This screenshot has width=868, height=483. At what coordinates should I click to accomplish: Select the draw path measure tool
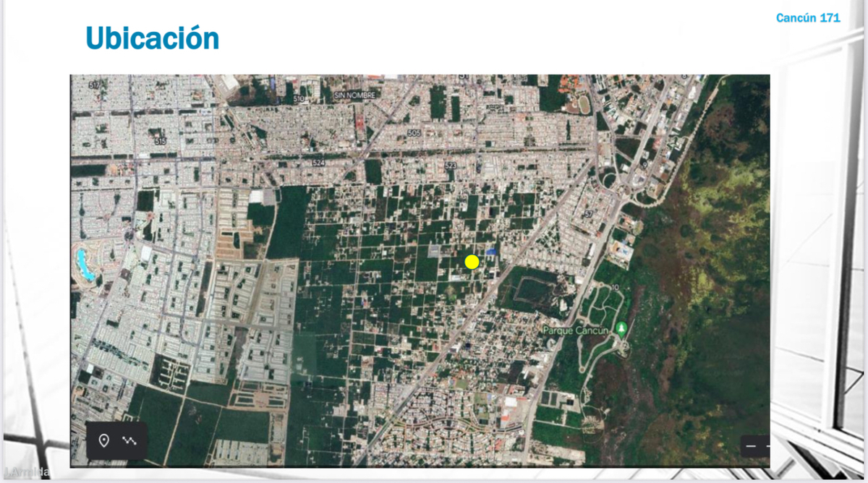pos(130,440)
